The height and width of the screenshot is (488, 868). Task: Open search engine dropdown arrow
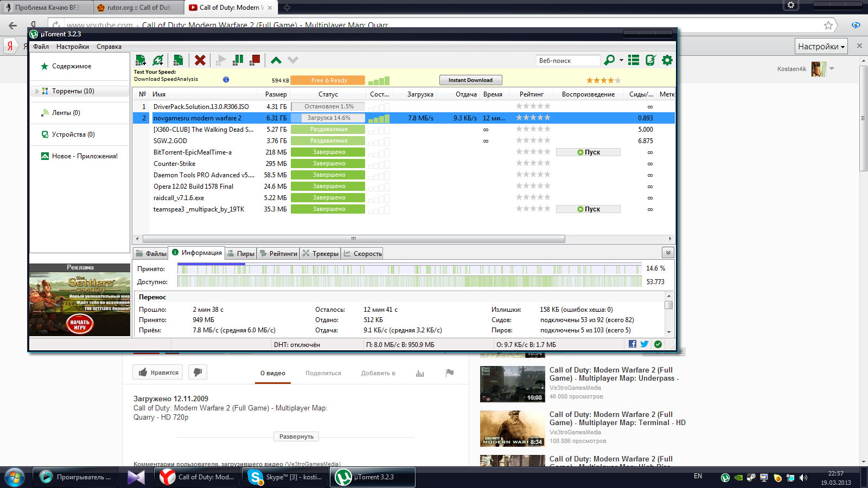tap(621, 60)
